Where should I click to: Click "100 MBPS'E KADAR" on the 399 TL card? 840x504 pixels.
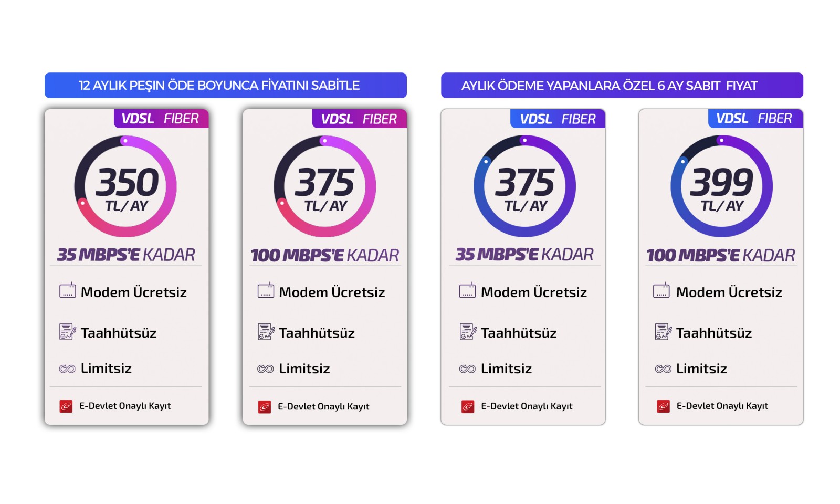click(x=721, y=256)
